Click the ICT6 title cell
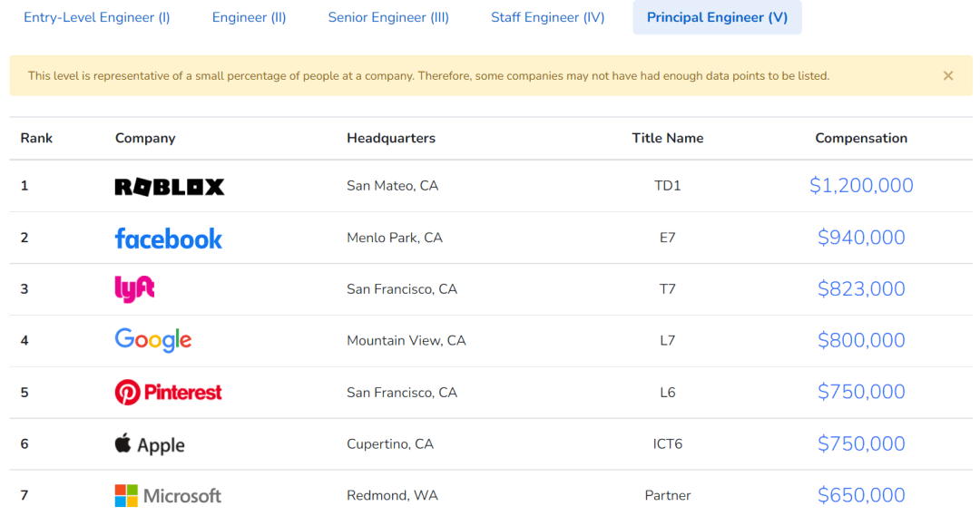The width and height of the screenshot is (980, 516). pyautogui.click(x=668, y=443)
